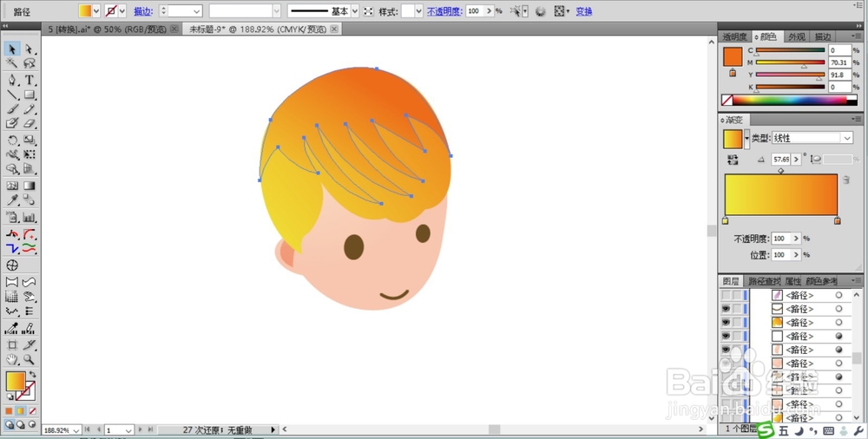The height and width of the screenshot is (439, 868).
Task: Click the 变换 link
Action: pos(584,11)
